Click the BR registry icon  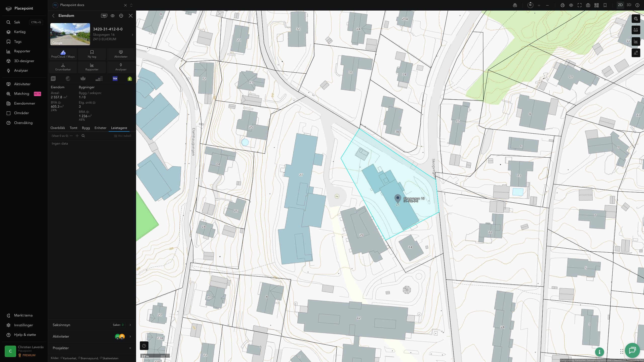coord(53,79)
